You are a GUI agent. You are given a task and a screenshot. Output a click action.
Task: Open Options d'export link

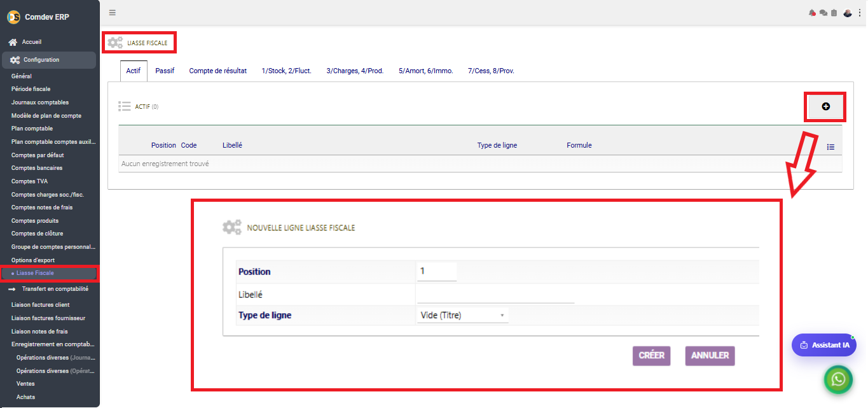coord(33,260)
